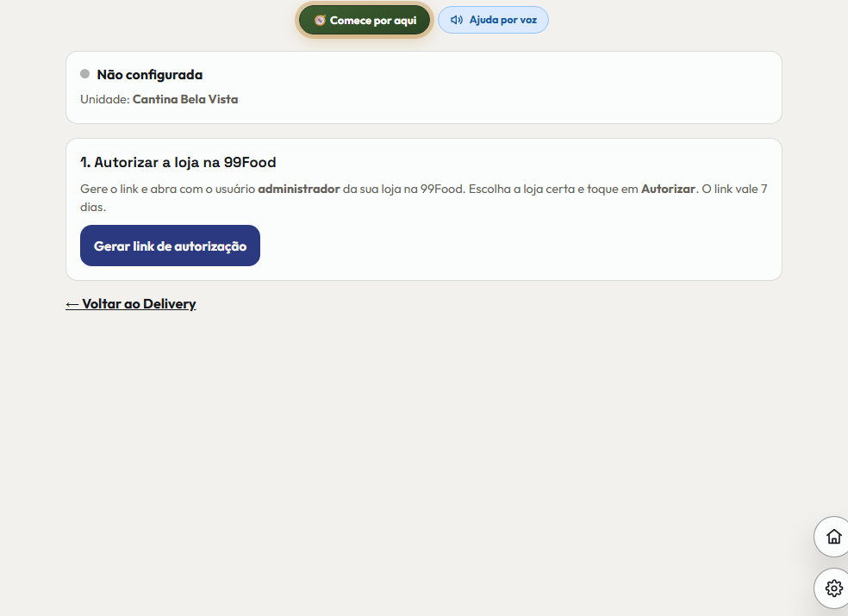Screen dimensions: 848x616
Task: Select the Não configurada status label
Action: (x=150, y=75)
